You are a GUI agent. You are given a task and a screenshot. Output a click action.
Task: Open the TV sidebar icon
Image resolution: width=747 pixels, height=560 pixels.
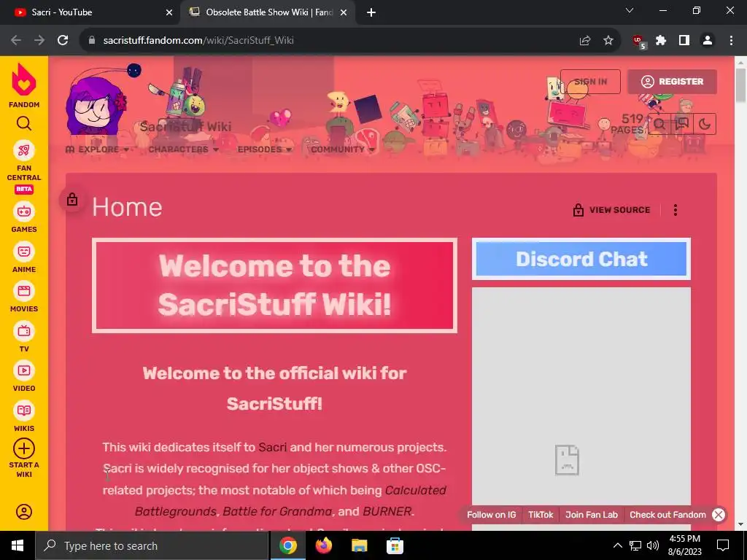24,331
